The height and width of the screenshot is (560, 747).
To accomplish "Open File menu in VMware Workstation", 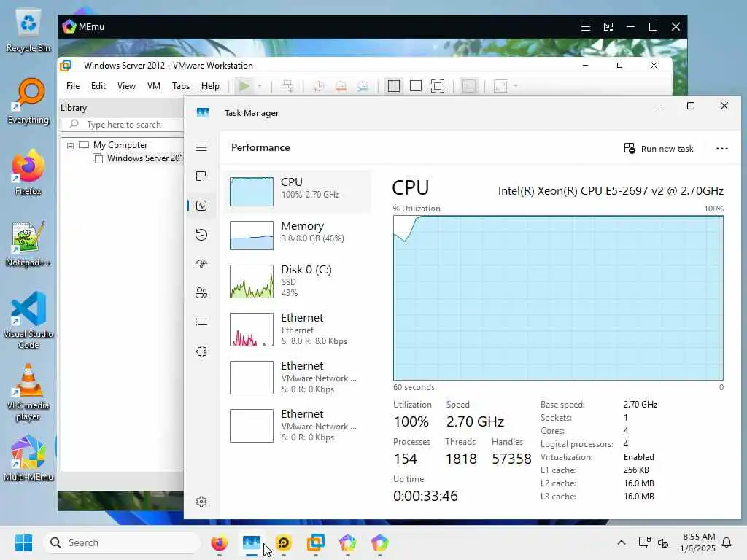I will [x=73, y=86].
